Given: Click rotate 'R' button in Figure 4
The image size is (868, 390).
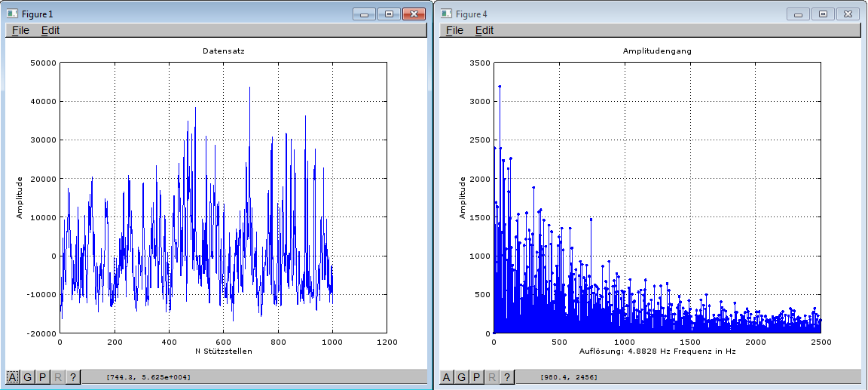Looking at the screenshot, I should 492,377.
